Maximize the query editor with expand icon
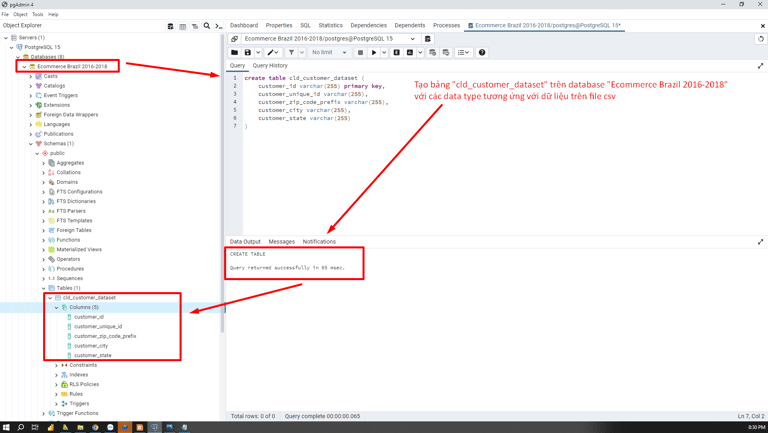Viewport: 768px width, 433px height. pos(761,66)
